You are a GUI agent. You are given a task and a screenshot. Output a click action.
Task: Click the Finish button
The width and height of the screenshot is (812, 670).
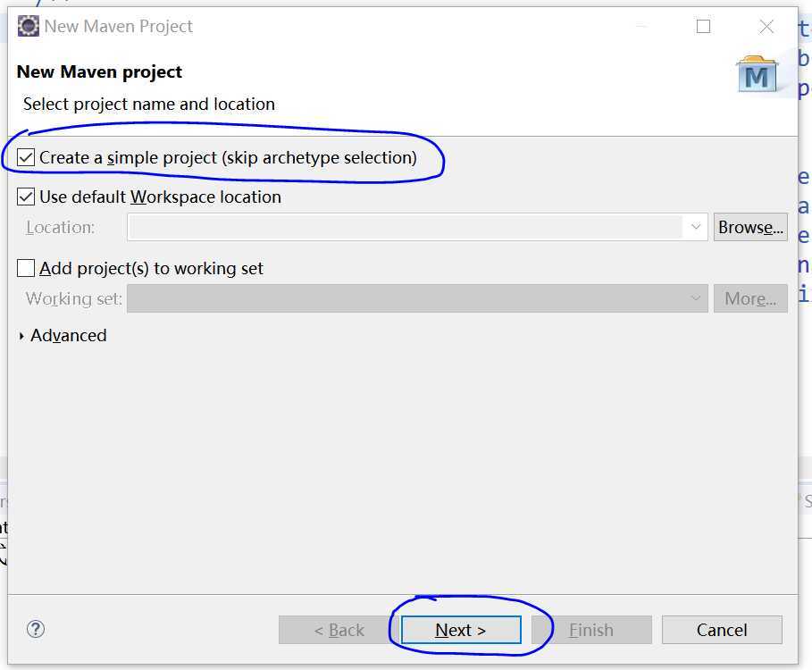[591, 630]
